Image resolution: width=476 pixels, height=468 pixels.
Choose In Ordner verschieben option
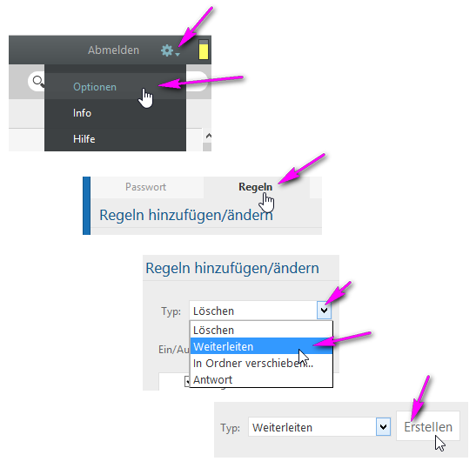pyautogui.click(x=261, y=363)
